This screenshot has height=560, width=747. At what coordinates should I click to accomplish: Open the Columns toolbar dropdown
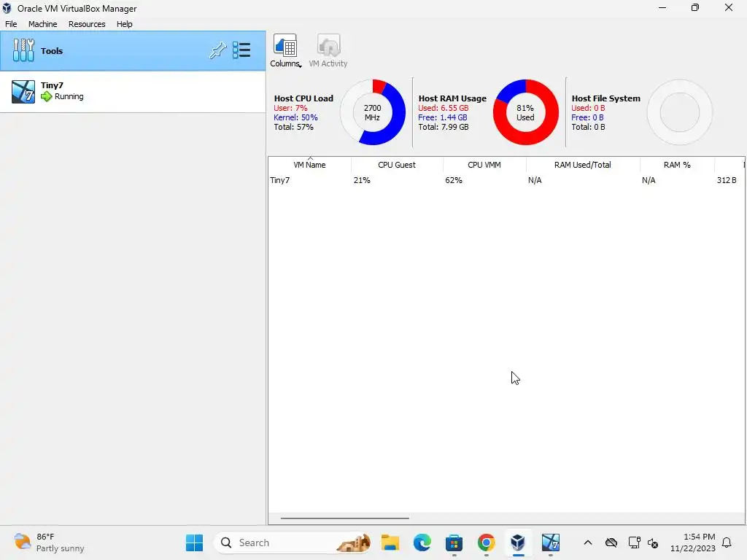pyautogui.click(x=285, y=51)
